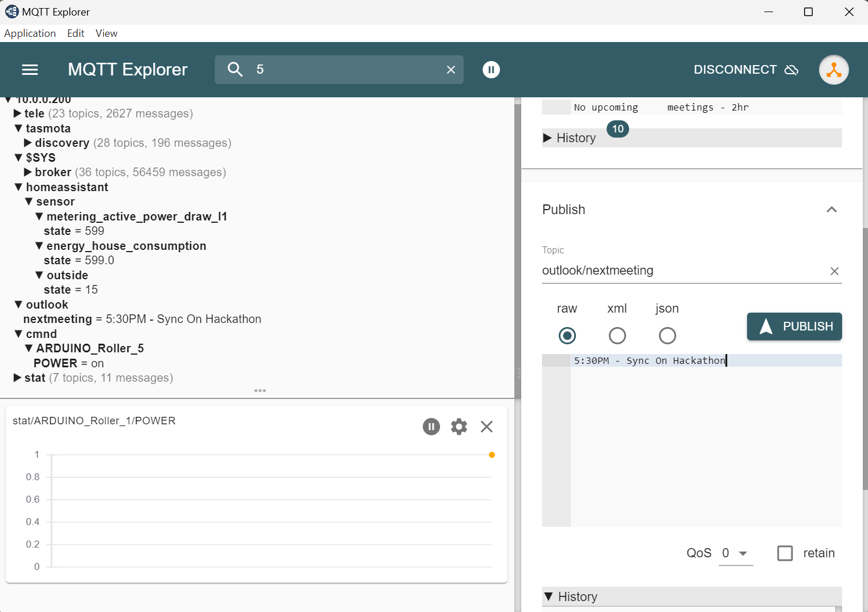
Task: Open chart settings gear
Action: [458, 427]
